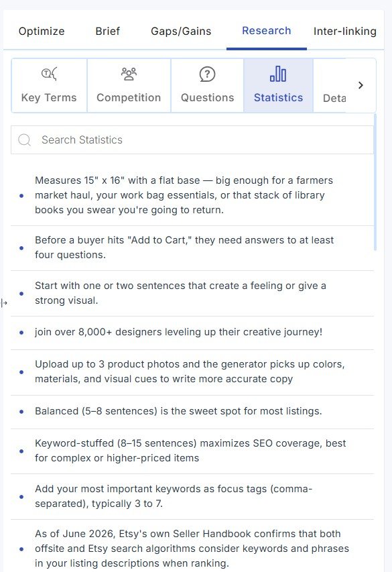Expand more research tabs with right chevron
This screenshot has width=392, height=572.
tap(361, 85)
